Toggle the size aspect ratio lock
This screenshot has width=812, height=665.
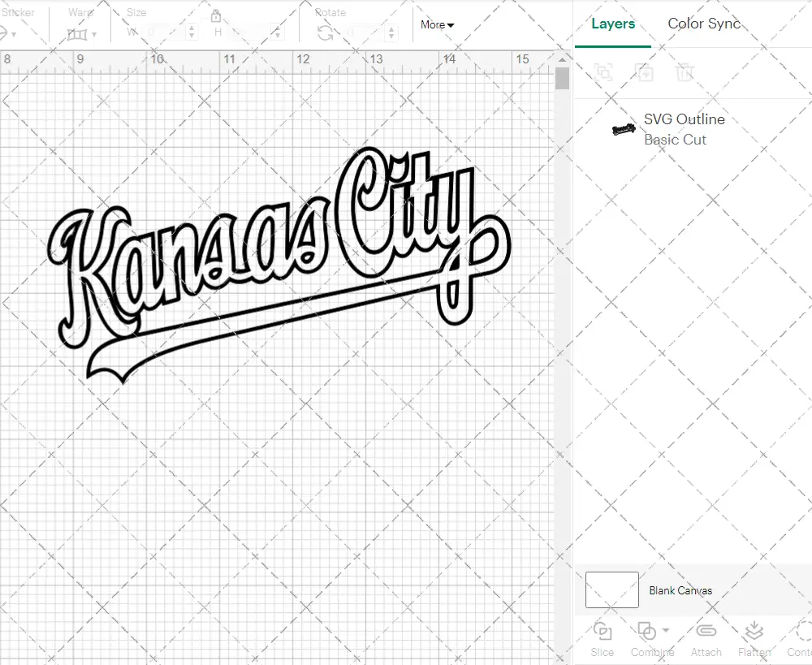click(216, 16)
